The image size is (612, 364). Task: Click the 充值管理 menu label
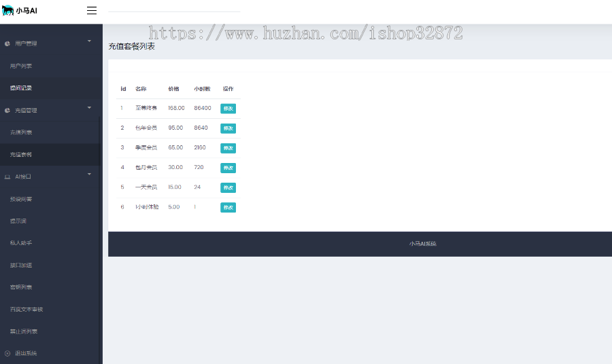click(26, 110)
